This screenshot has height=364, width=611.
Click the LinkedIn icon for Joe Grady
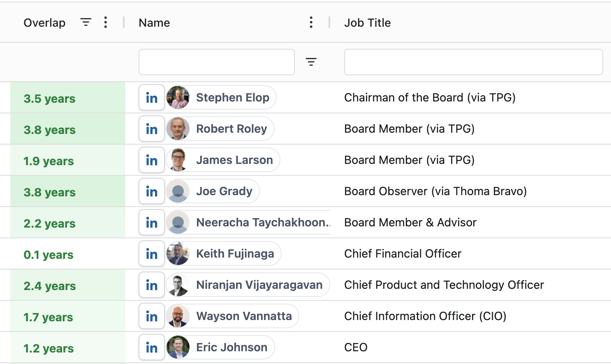[151, 191]
